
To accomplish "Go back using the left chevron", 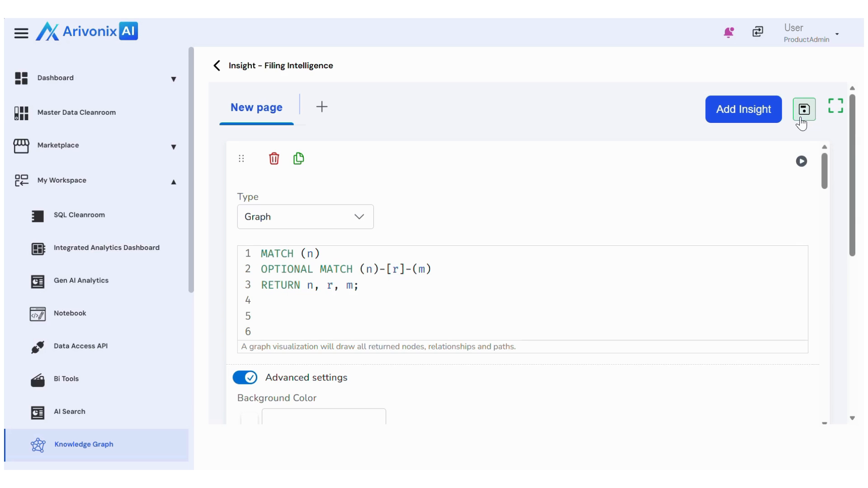I will [x=217, y=66].
